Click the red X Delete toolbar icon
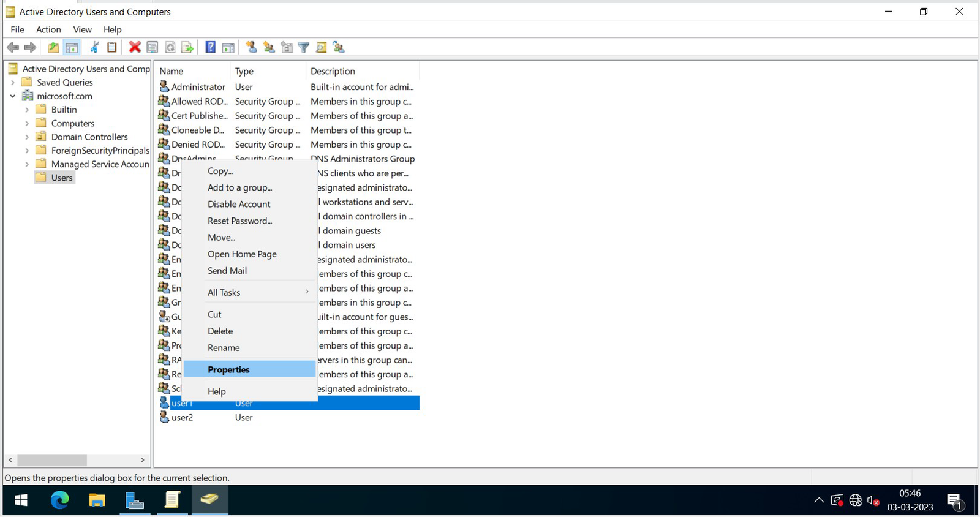This screenshot has height=517, width=980. pos(135,47)
